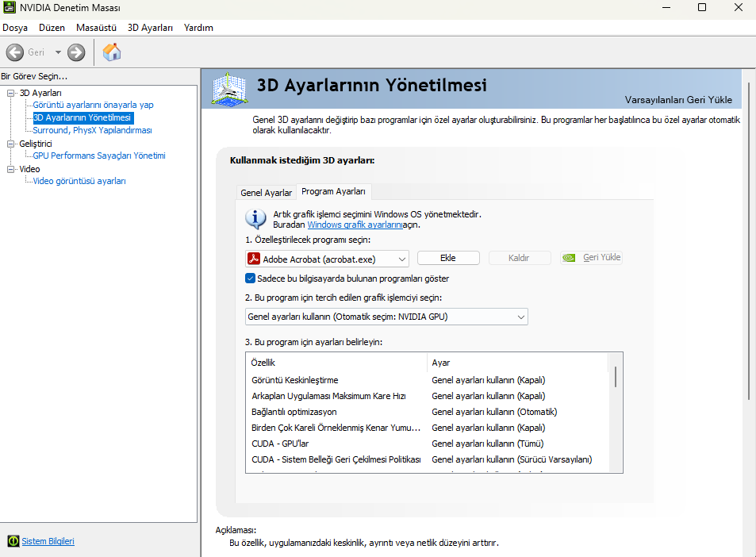Open the 3D Ayarları menu
Image resolution: width=756 pixels, height=557 pixels.
[x=150, y=28]
